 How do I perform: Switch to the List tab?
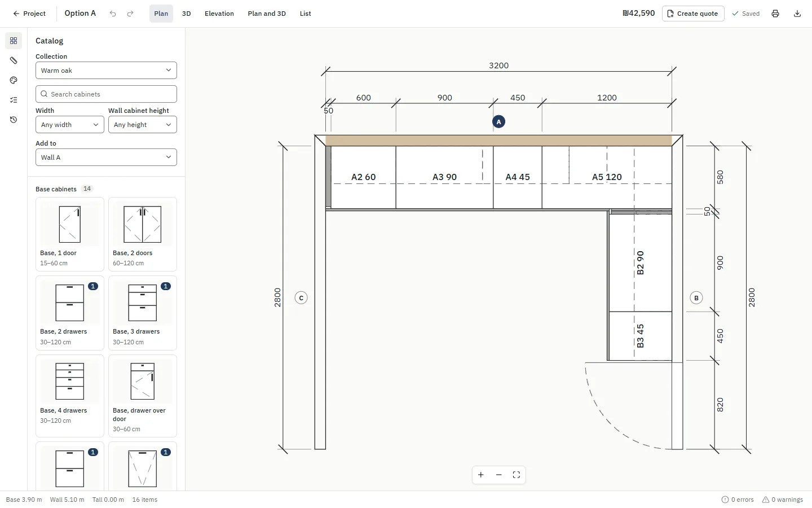[306, 14]
